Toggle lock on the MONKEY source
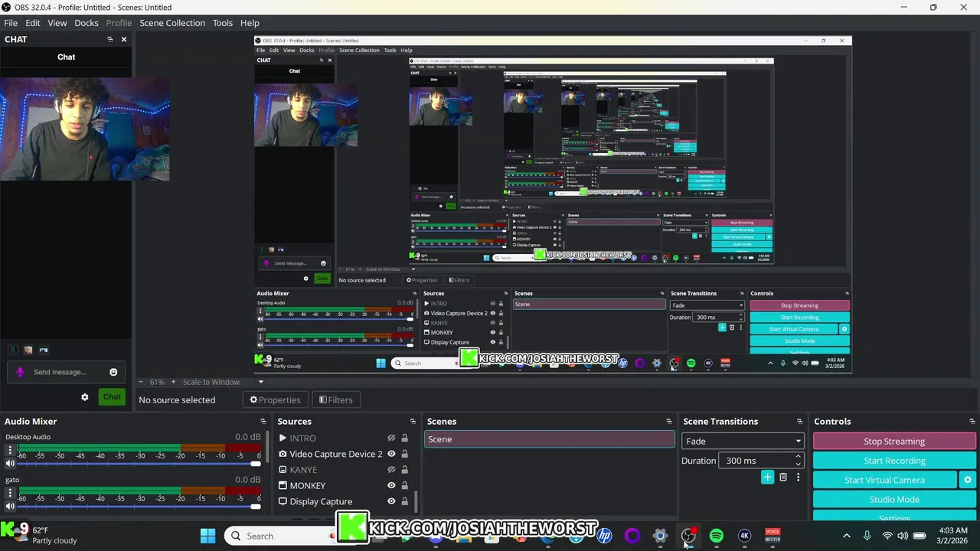The width and height of the screenshot is (980, 551). point(404,485)
